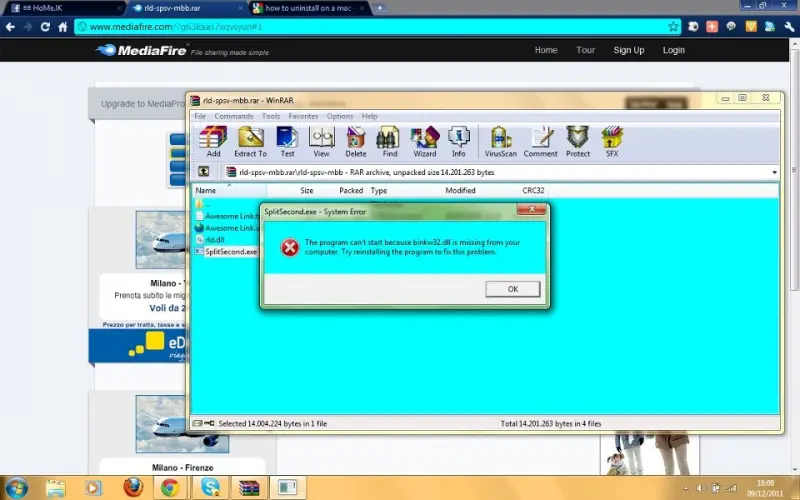This screenshot has height=500, width=800.
Task: Select the SplitSecond.exe file row
Action: pyautogui.click(x=227, y=252)
